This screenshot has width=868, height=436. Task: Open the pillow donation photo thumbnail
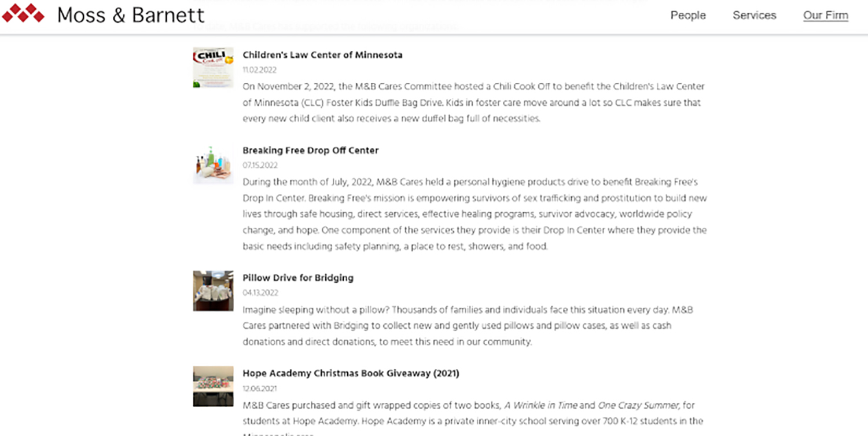(x=213, y=290)
